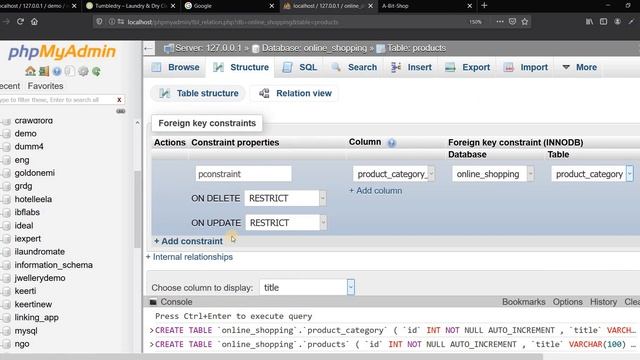Viewport: 640px width, 360px height.
Task: Open Firefox account avatar icon
Action: tap(618, 22)
